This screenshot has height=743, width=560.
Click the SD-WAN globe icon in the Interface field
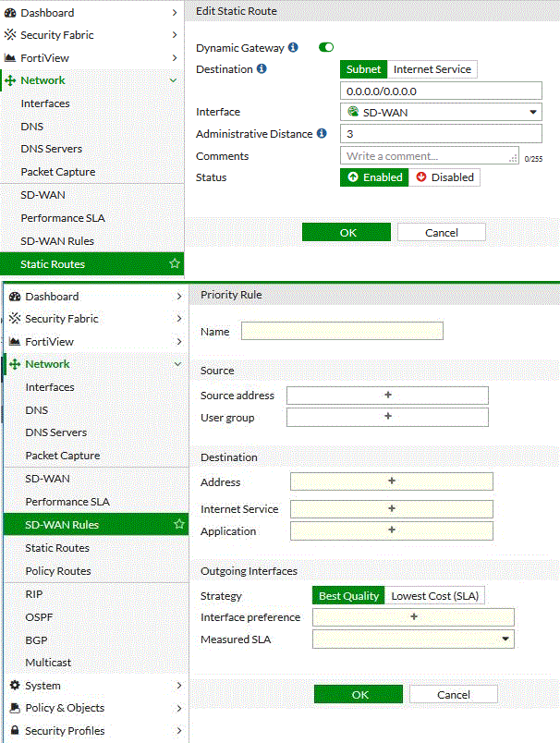pyautogui.click(x=353, y=112)
